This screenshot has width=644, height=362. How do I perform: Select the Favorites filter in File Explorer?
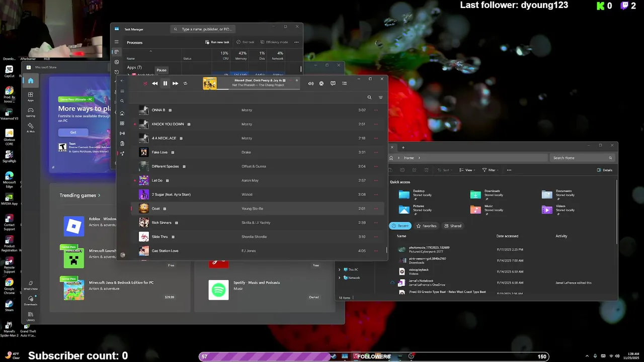pos(426,226)
